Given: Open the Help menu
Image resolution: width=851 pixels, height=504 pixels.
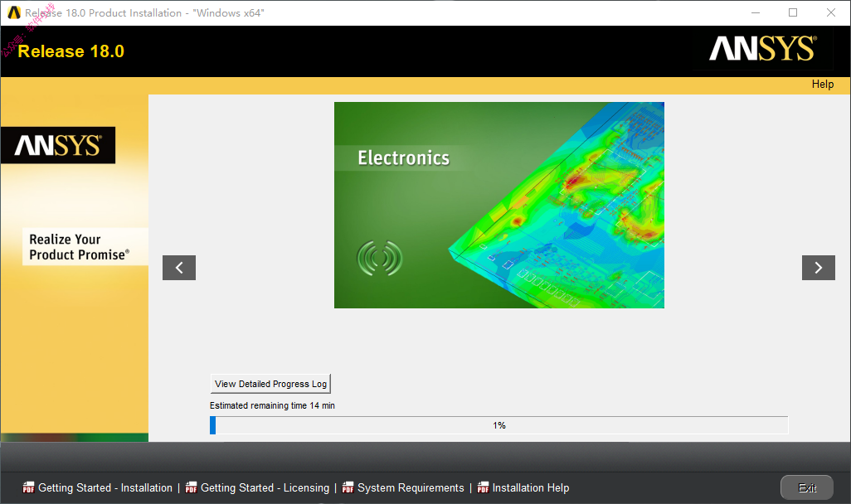Looking at the screenshot, I should (823, 84).
